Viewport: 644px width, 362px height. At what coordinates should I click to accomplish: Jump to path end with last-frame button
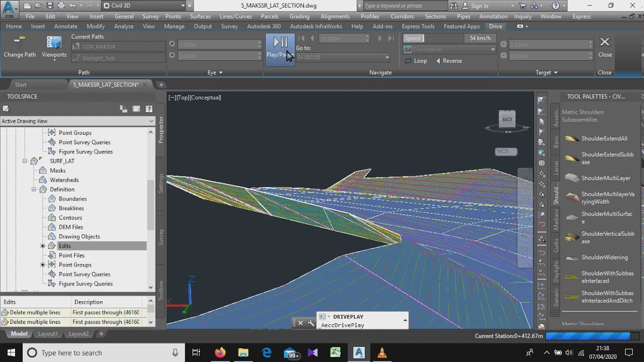coord(391,38)
